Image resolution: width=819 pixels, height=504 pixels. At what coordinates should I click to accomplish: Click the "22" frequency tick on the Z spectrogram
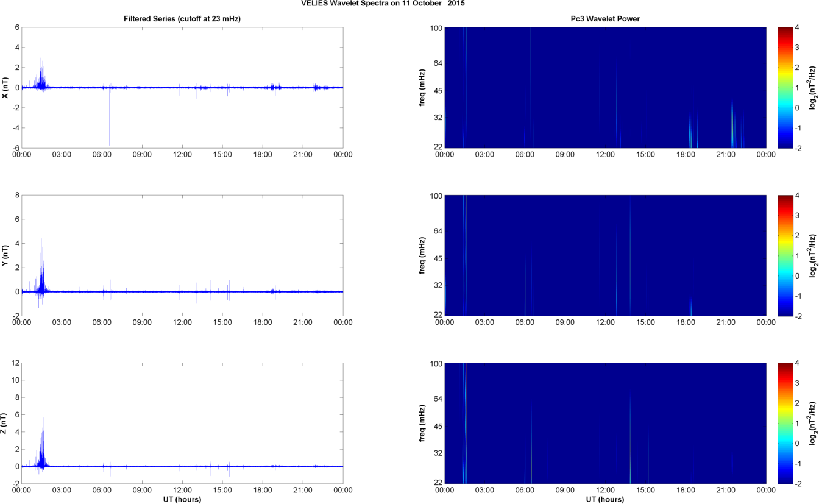(438, 482)
